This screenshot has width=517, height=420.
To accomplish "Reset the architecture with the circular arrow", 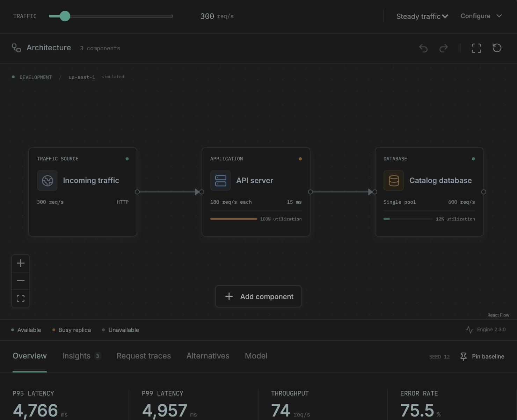I will coord(497,48).
